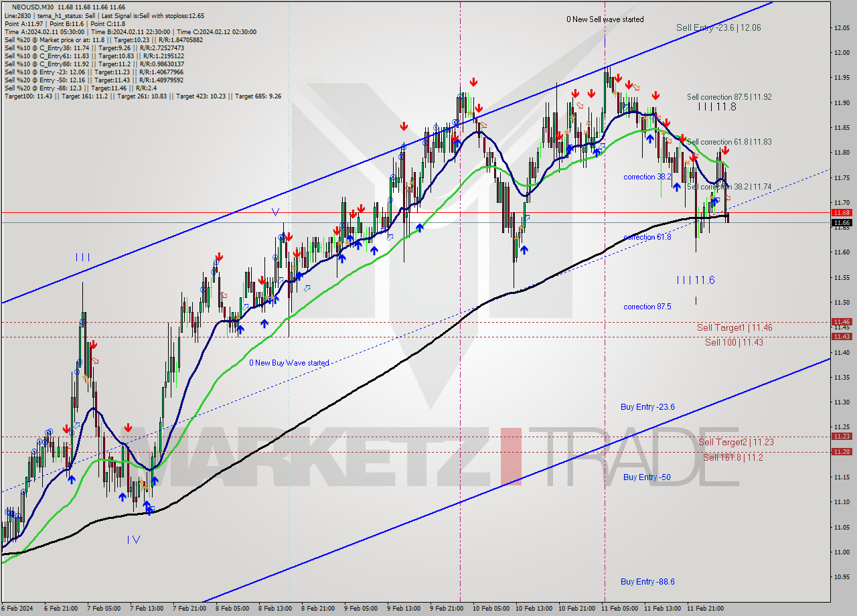Click the 'Buy Entry -88.6' label
857x616 pixels.
coord(647,582)
